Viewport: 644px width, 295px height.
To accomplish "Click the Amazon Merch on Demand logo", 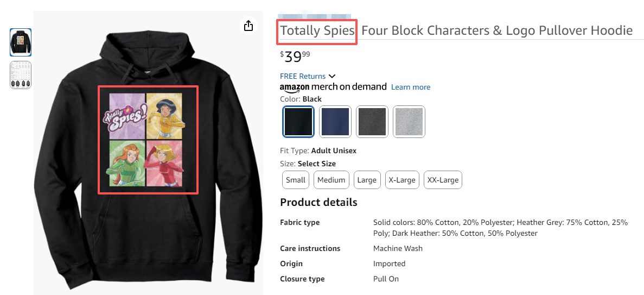I will tap(333, 87).
